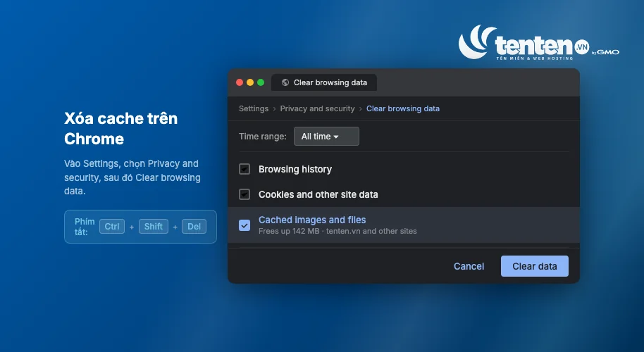Viewport: 644px width, 352px height.
Task: Close the dialog with the red window button
Action: click(x=240, y=82)
